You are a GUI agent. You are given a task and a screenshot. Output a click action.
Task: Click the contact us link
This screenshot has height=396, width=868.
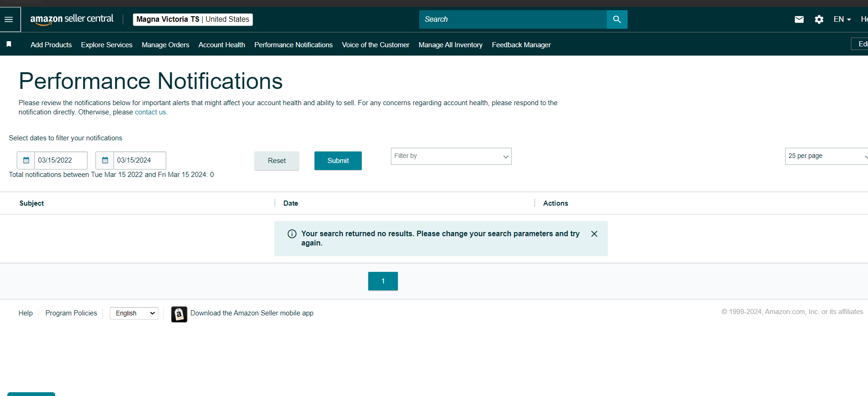coord(151,112)
